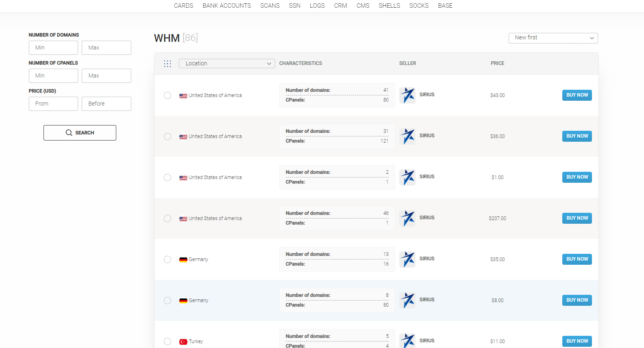Click the SIRIUS seller name in the $8.00 row

tap(427, 300)
